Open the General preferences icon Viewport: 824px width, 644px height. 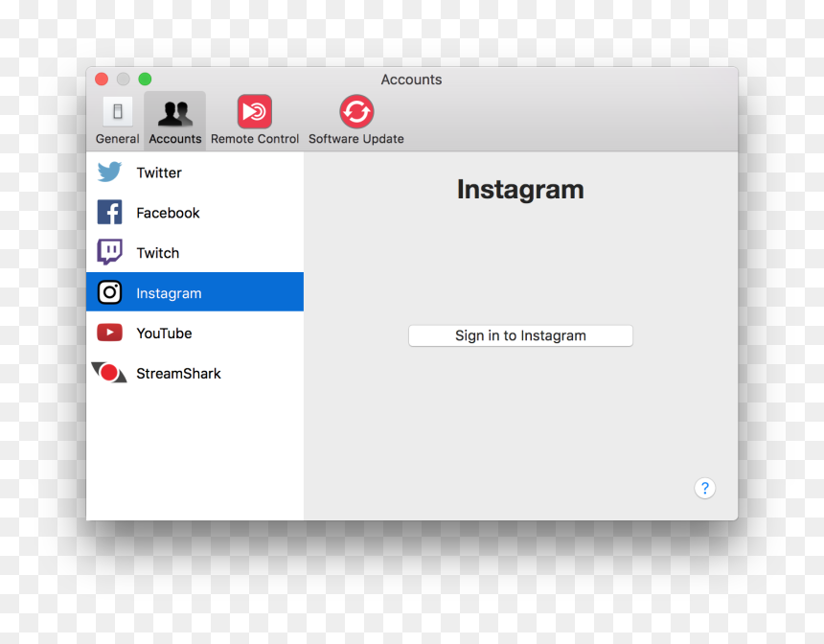pyautogui.click(x=117, y=111)
